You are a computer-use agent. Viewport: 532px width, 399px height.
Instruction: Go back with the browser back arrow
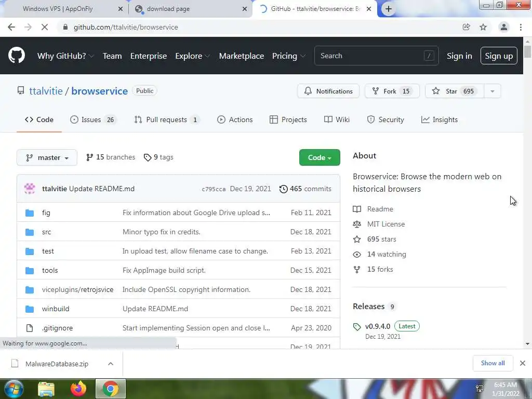coord(11,27)
